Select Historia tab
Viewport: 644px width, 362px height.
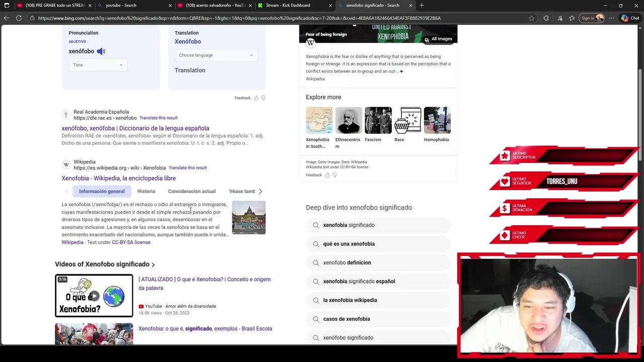coord(146,192)
